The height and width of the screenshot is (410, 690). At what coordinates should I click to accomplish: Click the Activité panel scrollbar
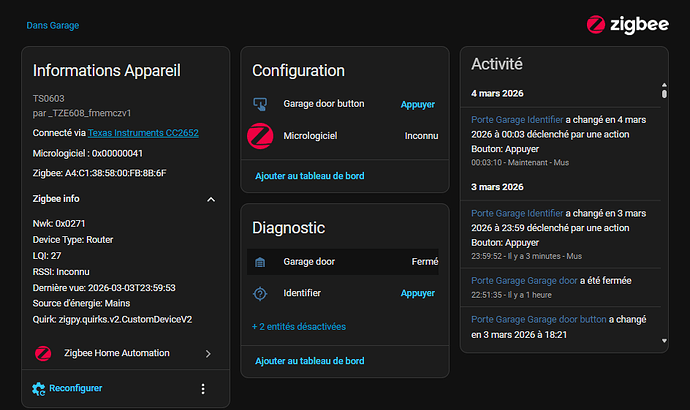click(x=663, y=92)
